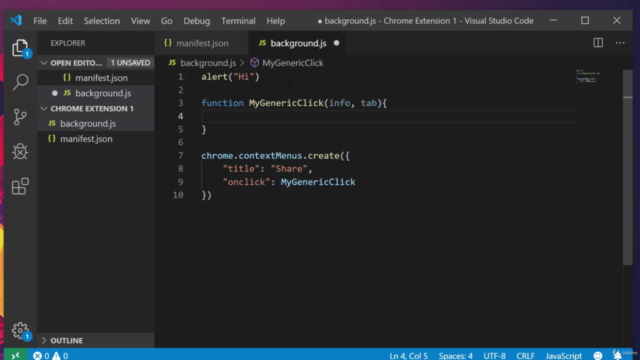Open the Terminal menu
Viewport: 640px width, 360px height.
pyautogui.click(x=238, y=21)
